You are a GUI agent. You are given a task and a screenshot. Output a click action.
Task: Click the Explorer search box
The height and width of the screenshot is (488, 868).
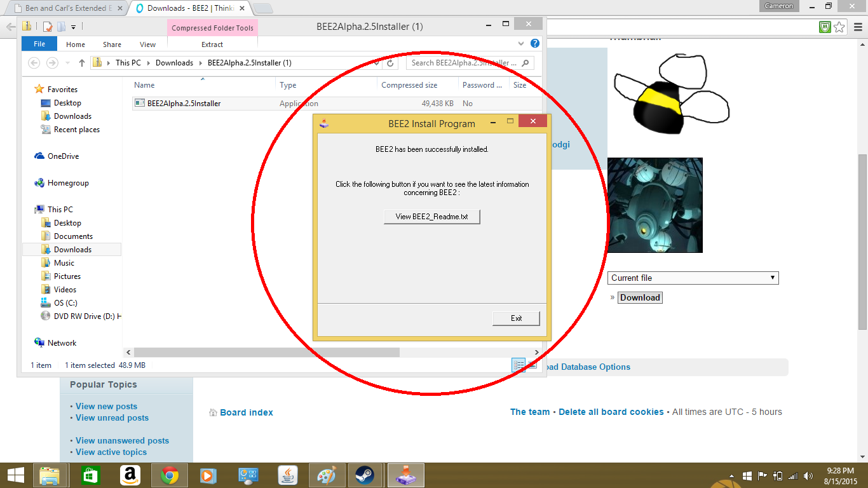(470, 63)
